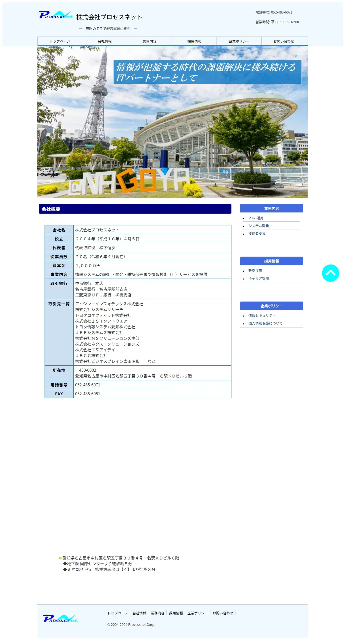Click the 会社概要 section heading

pos(135,209)
